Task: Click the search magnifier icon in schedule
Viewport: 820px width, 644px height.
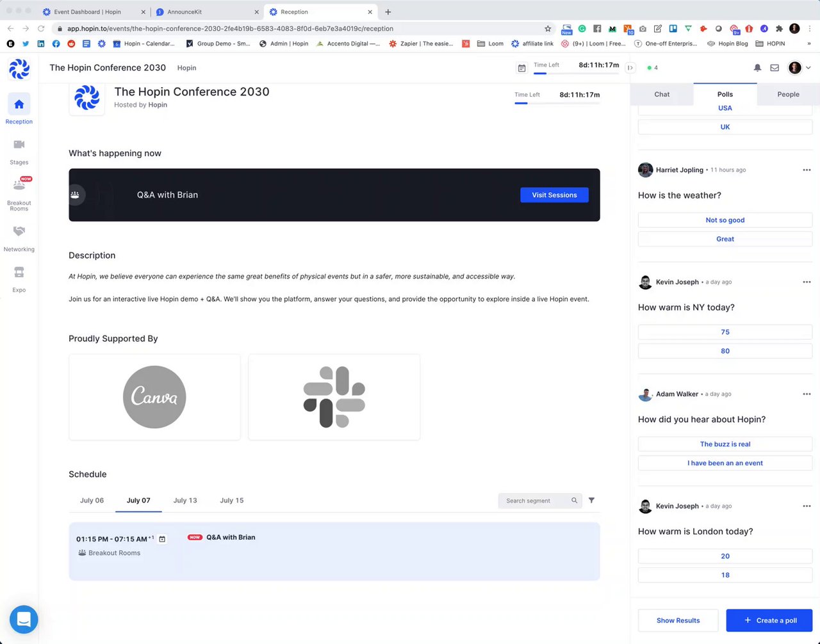Action: (x=575, y=501)
